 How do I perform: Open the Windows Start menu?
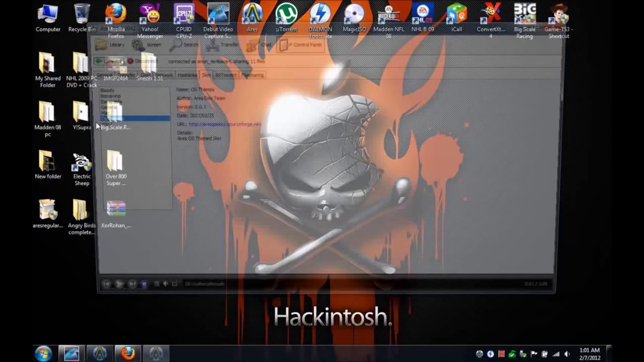coord(43,353)
